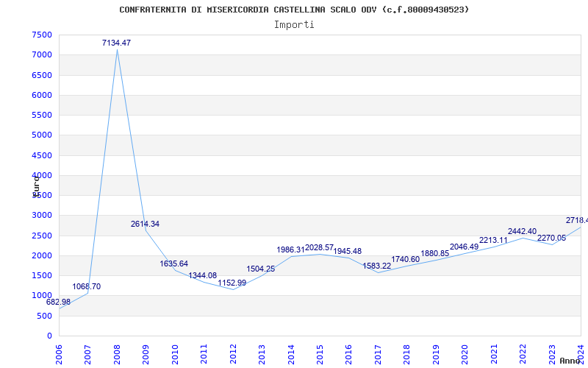
Task: Click the 2442.40 data label
Action: 522,231
